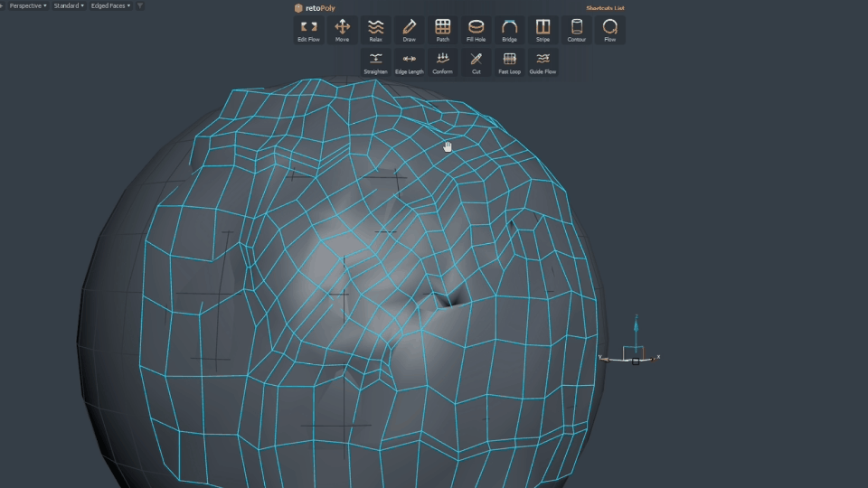Choose the Relax tool

tap(376, 31)
